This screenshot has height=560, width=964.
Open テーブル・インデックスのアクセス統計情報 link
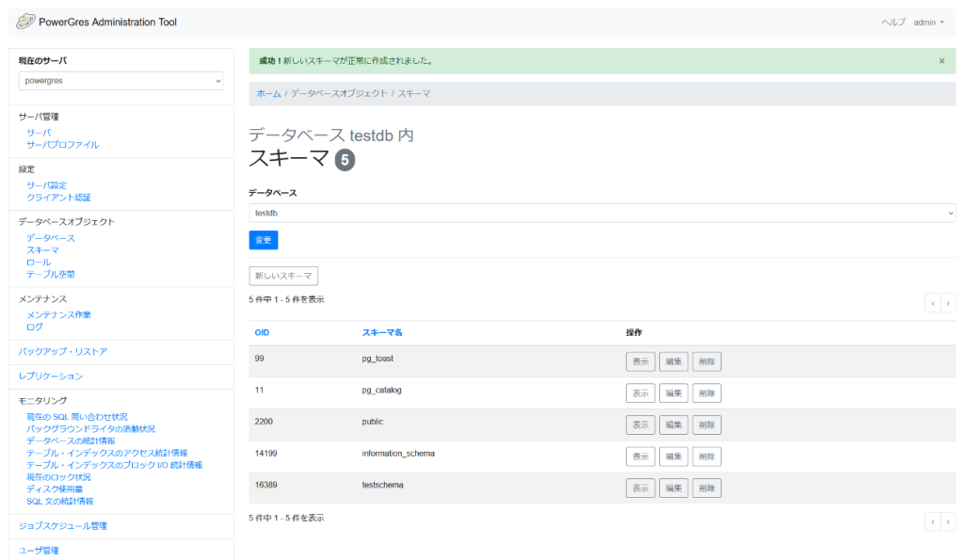[107, 453]
